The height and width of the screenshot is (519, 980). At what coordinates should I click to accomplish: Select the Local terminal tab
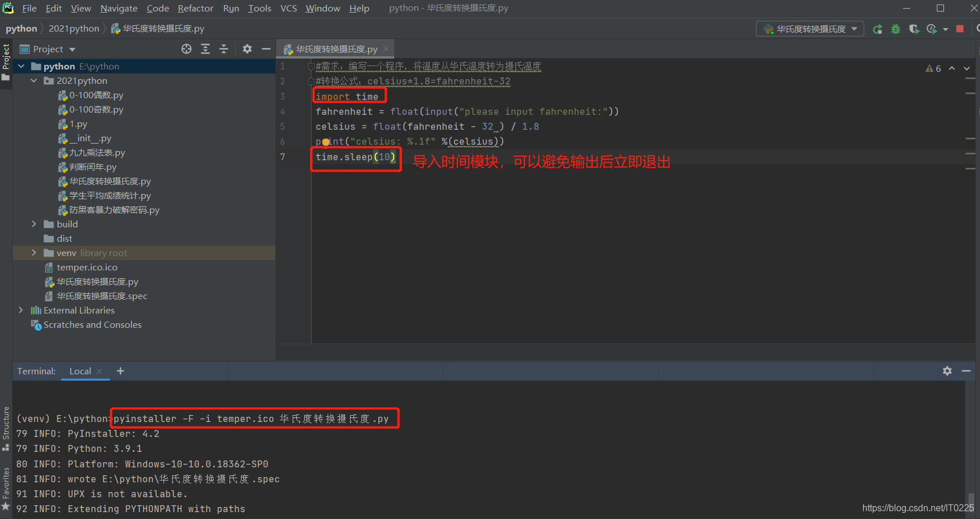80,371
